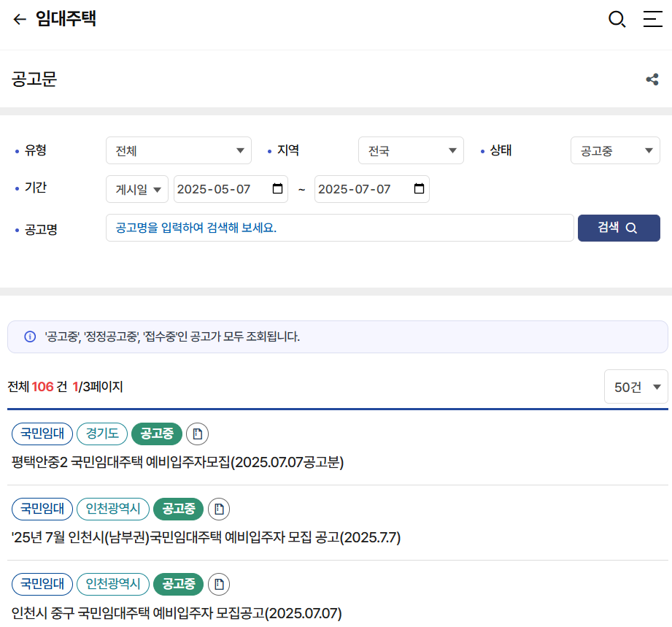
Task: Open document icon for 인천시 중구 announcement
Action: coord(219,584)
